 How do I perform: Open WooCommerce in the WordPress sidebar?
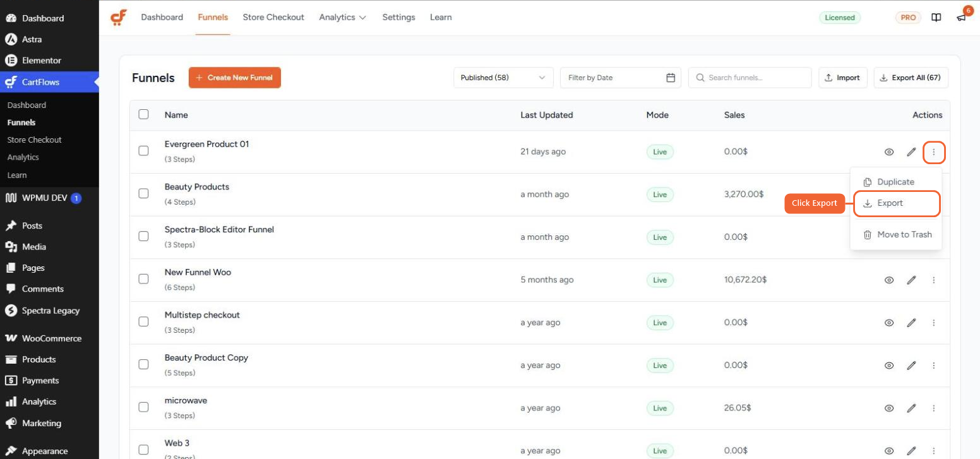[x=49, y=338]
